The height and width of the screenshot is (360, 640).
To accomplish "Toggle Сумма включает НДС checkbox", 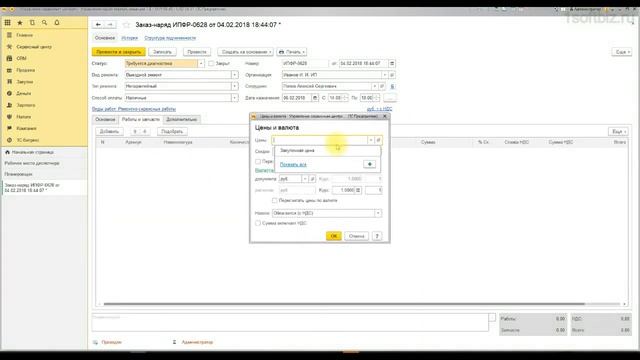I will tap(258, 223).
